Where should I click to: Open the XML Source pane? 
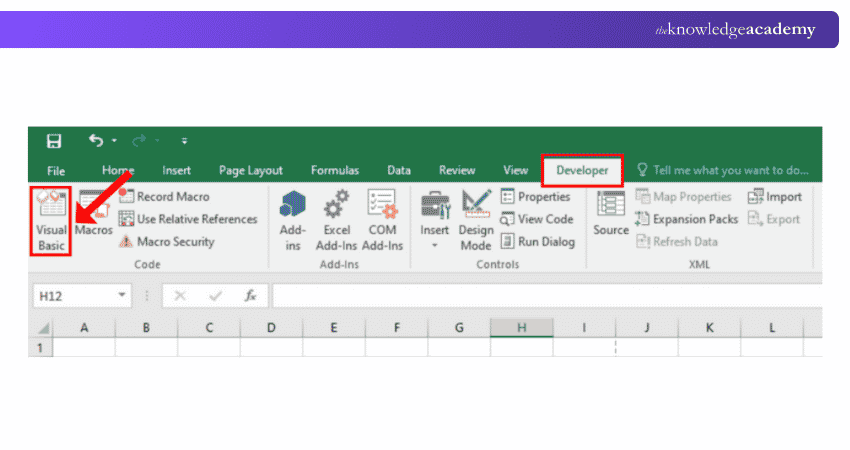point(611,213)
